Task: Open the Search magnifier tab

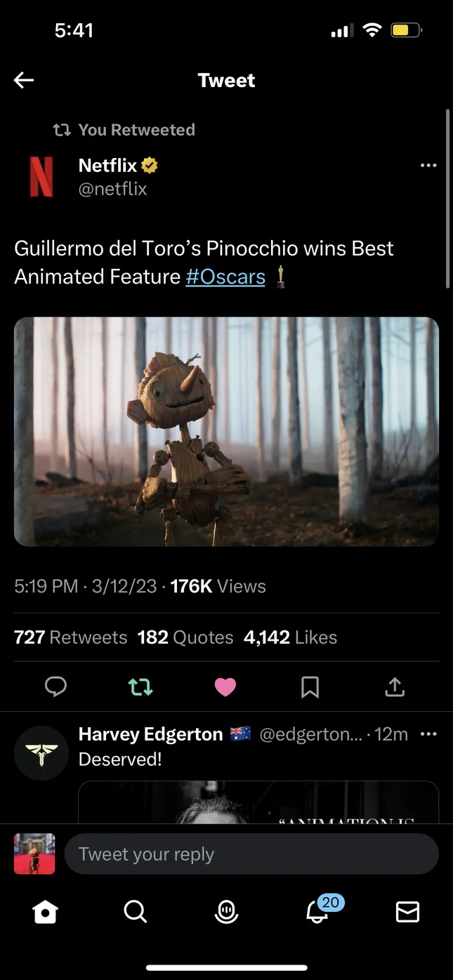Action: (x=135, y=911)
